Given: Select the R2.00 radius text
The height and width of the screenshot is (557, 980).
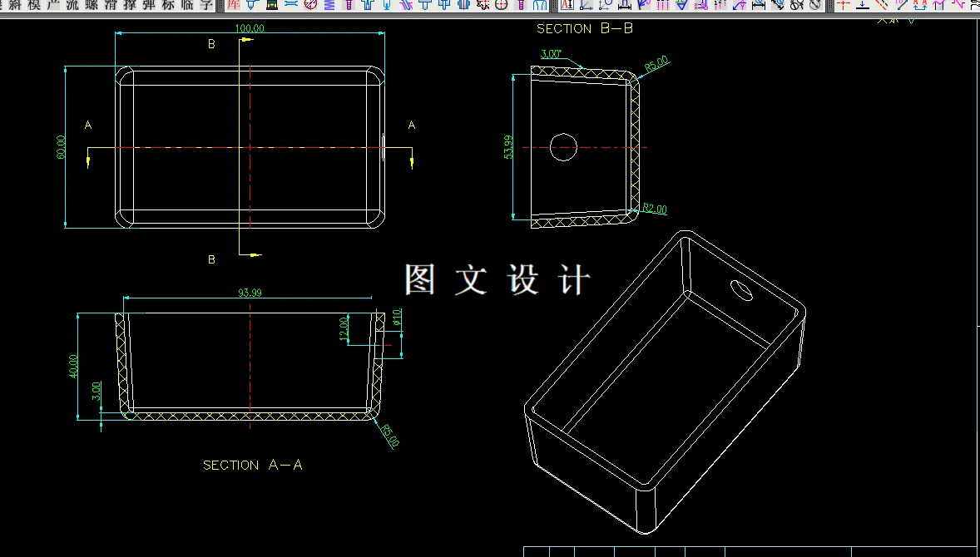Looking at the screenshot, I should pyautogui.click(x=655, y=209).
